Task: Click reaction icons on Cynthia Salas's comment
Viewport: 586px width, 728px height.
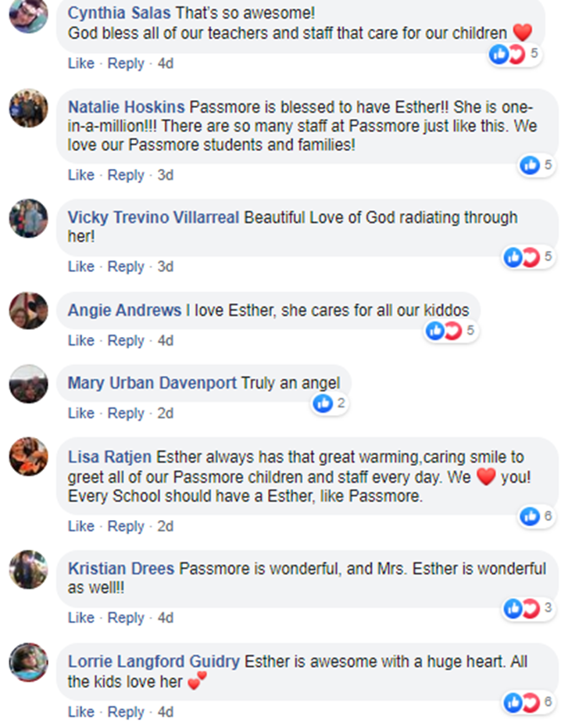Action: click(x=507, y=54)
